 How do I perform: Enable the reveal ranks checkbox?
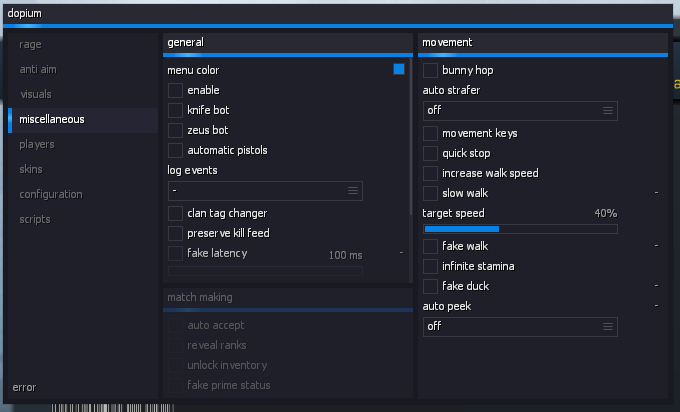click(175, 345)
